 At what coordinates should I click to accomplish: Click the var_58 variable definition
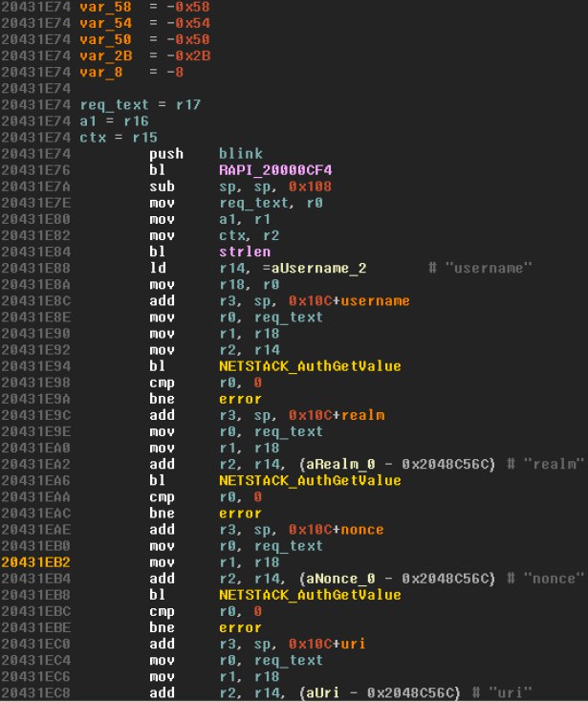[x=105, y=7]
